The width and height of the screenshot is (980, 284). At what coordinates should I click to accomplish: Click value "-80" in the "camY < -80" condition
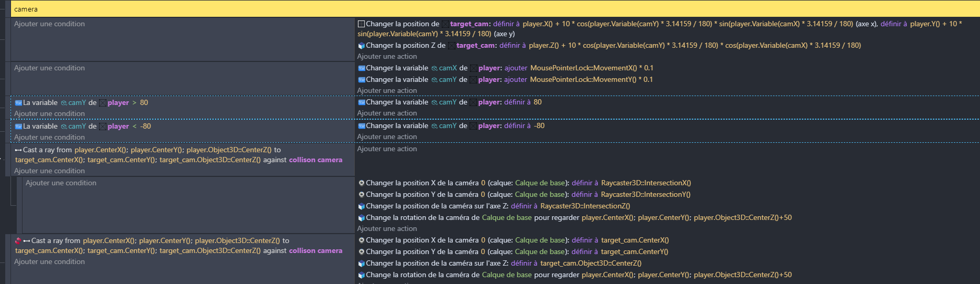click(x=146, y=127)
